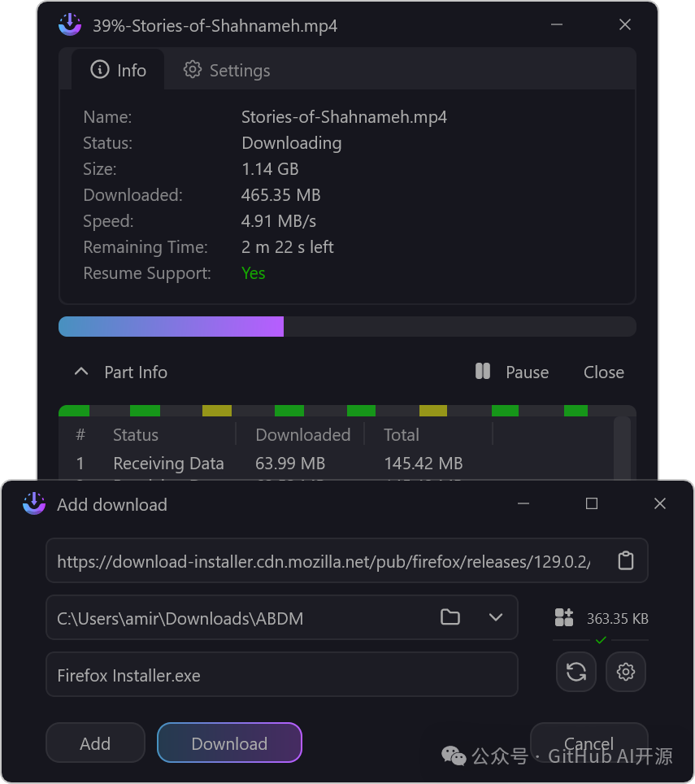The width and height of the screenshot is (695, 784).
Task: Click the Firefox Installer.exe filename field
Action: (282, 674)
